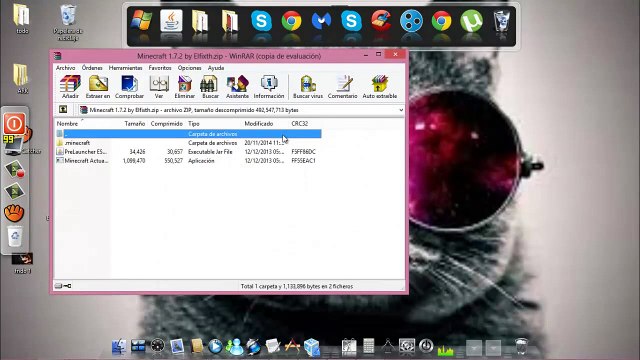
Task: Open the 'todo' desktop folder
Action: [22, 19]
